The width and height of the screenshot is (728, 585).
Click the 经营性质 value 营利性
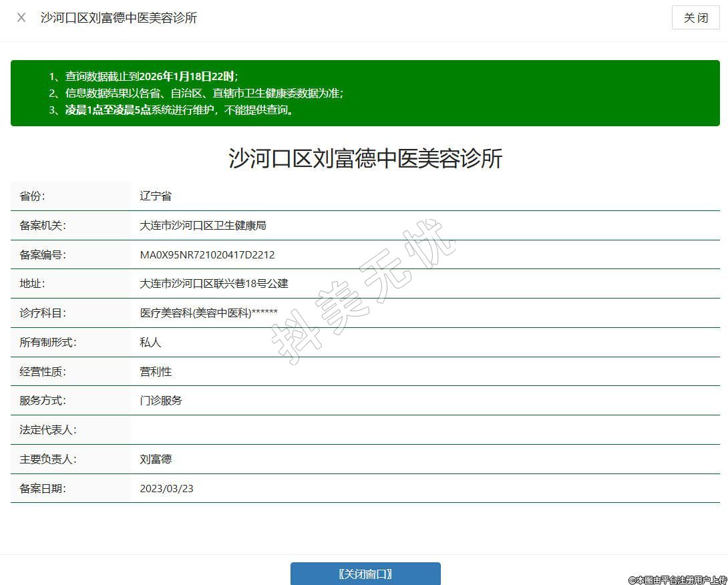pyautogui.click(x=156, y=372)
